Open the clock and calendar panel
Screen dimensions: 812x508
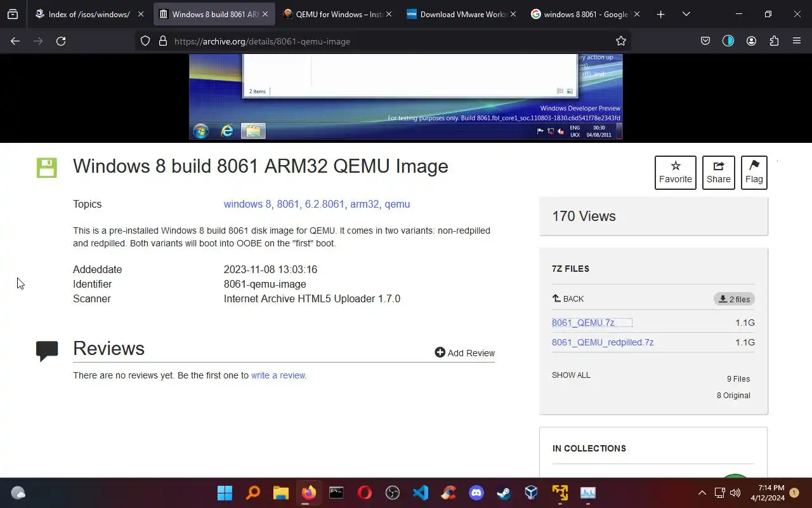point(767,493)
